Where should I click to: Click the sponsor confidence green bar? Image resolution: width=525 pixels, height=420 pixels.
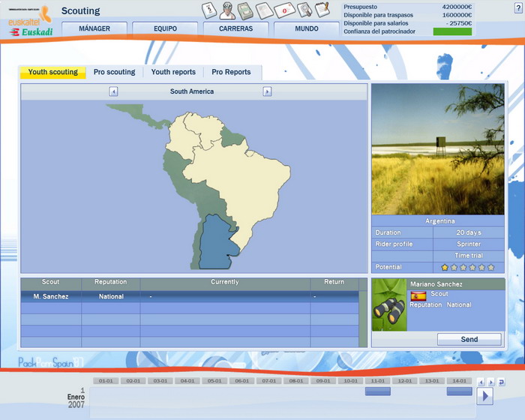pyautogui.click(x=452, y=31)
